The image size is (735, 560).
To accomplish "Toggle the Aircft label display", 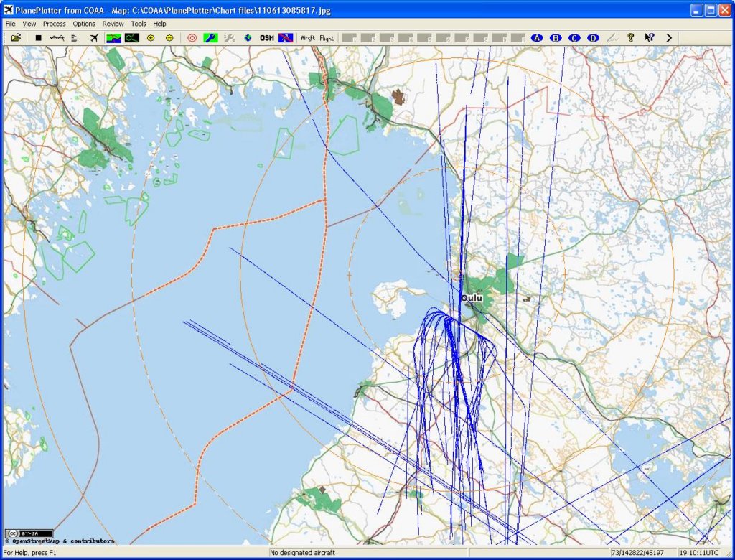I will (308, 38).
